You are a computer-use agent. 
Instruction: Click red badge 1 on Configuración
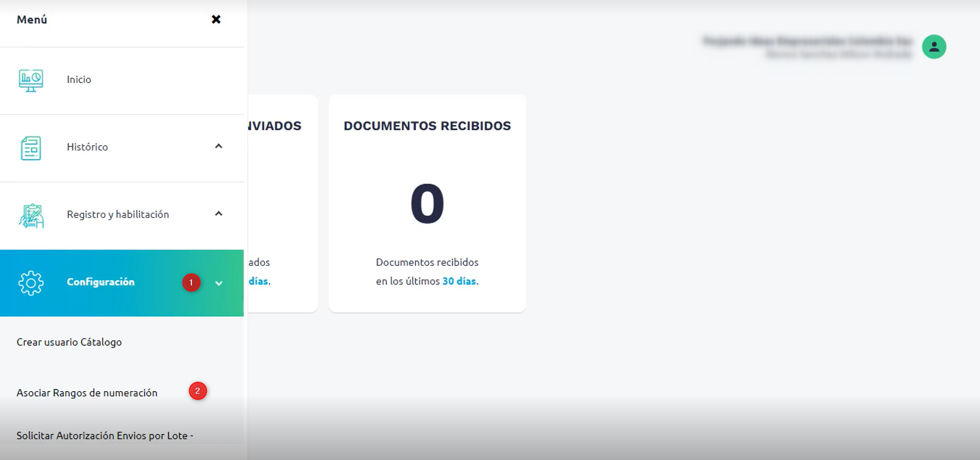(x=191, y=282)
